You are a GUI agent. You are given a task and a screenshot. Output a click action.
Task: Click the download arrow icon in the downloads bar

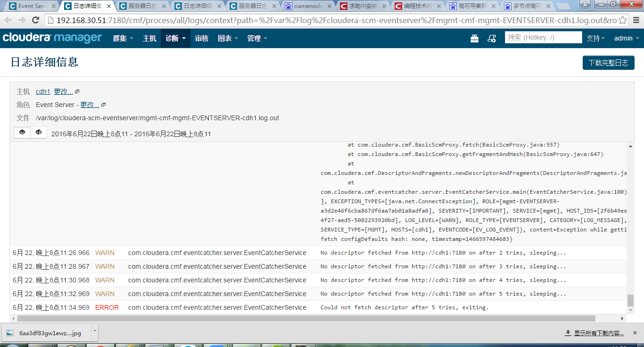568,333
